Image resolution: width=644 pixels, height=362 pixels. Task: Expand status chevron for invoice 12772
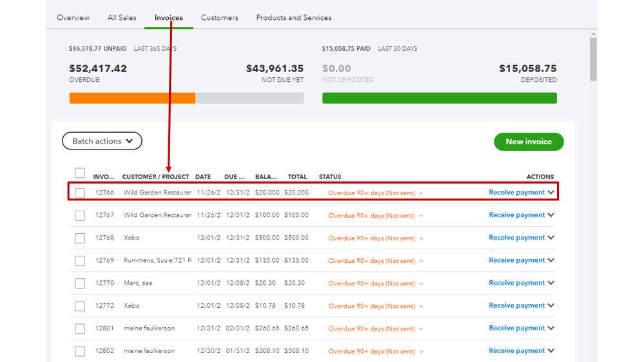(421, 306)
